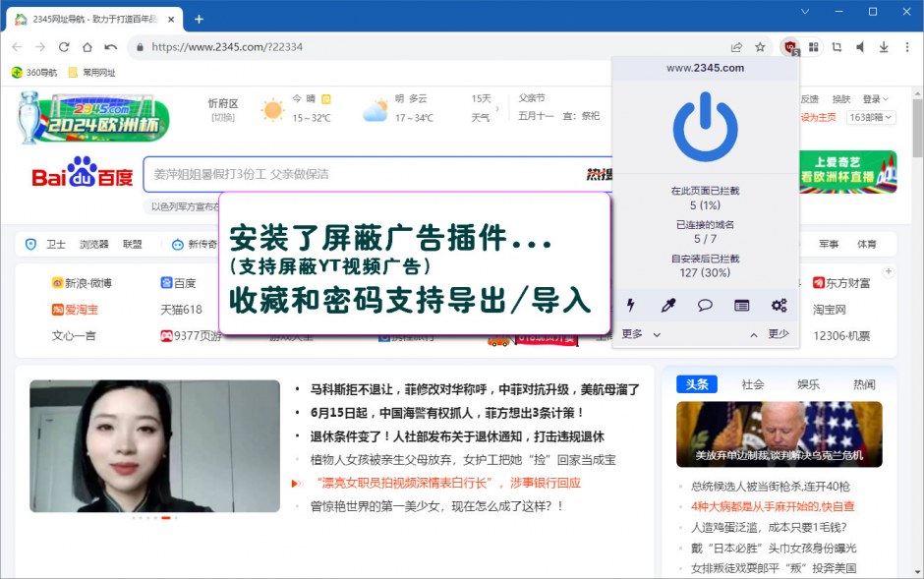Open the 新浪·微博 site link
This screenshot has height=579, width=924.
(82, 283)
